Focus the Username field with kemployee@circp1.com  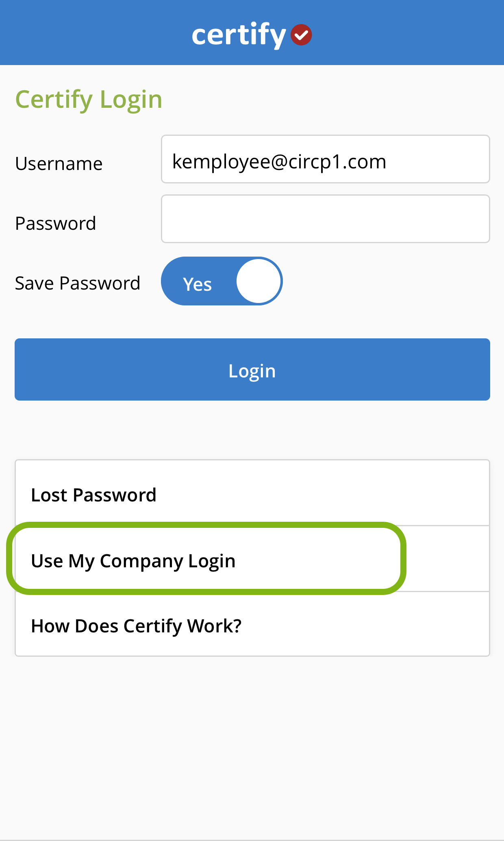click(x=326, y=159)
